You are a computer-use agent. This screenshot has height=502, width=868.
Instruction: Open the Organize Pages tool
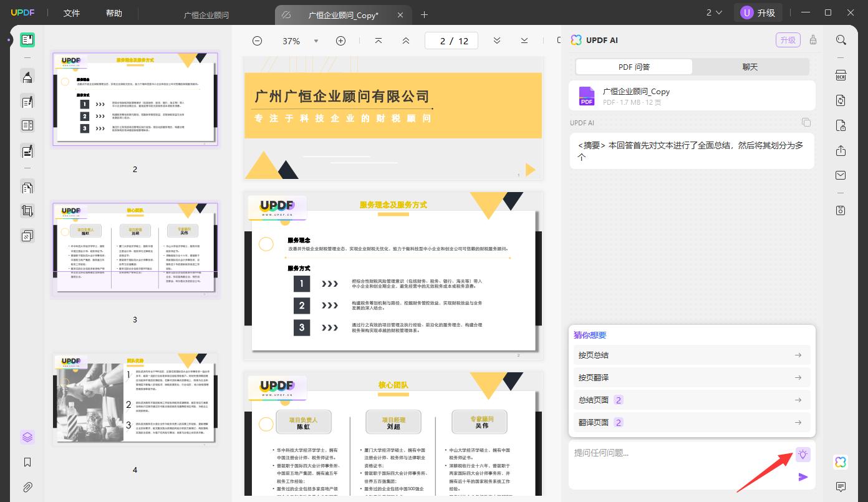point(27,186)
